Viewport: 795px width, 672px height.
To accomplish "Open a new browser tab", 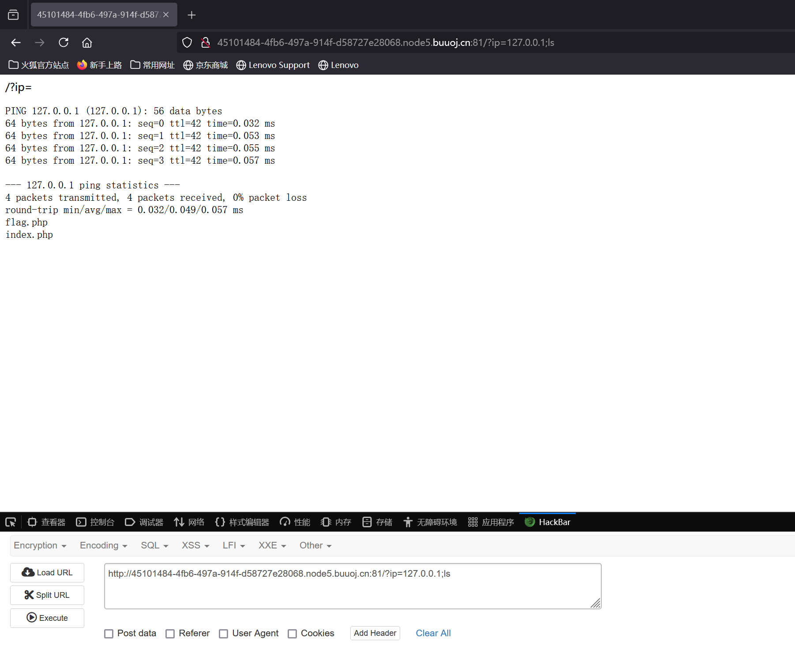I will tap(191, 15).
